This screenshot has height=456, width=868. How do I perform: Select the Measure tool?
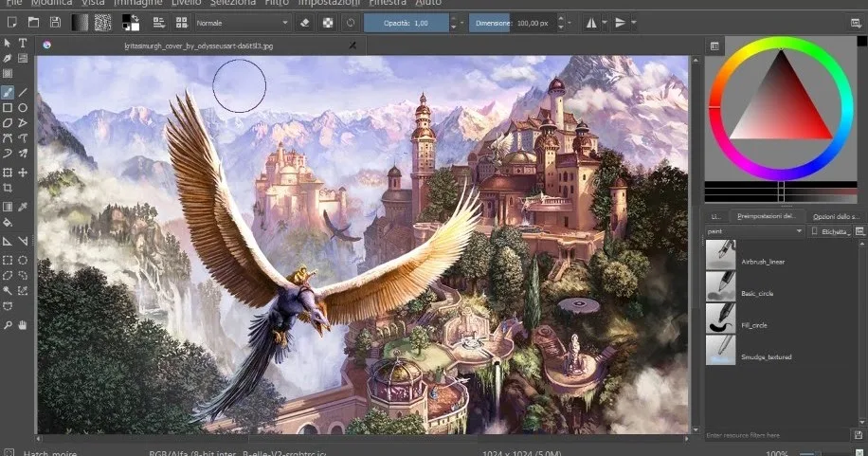pos(23,242)
